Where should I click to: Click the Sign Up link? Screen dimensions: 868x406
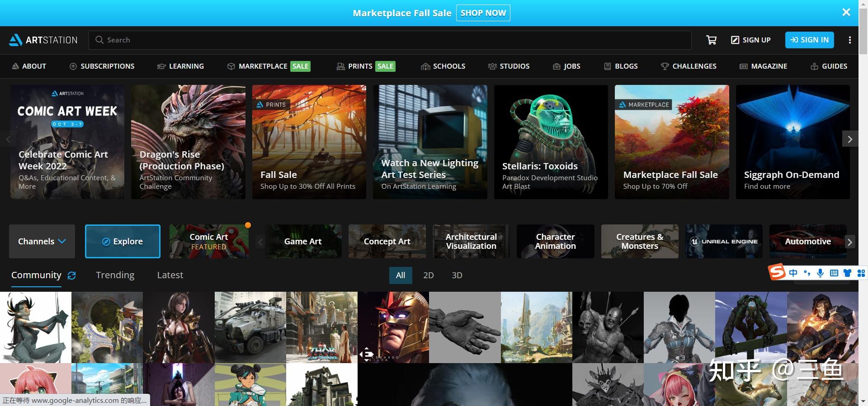pyautogui.click(x=751, y=40)
